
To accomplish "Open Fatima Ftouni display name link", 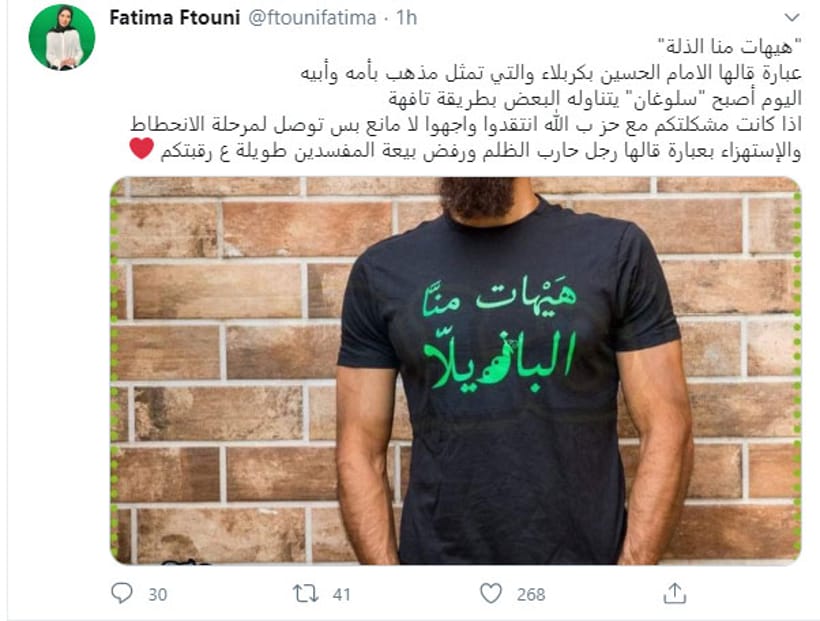I will click(175, 18).
